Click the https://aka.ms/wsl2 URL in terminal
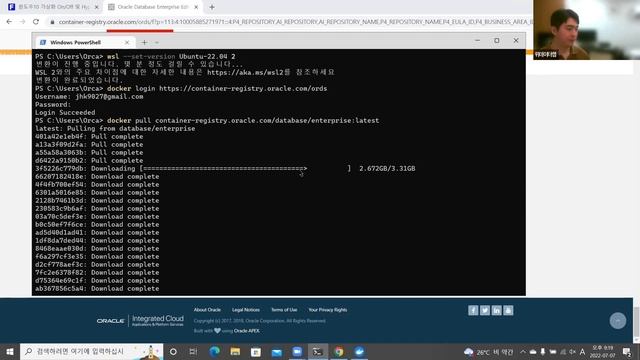Image resolution: width=640 pixels, height=360 pixels. point(245,72)
